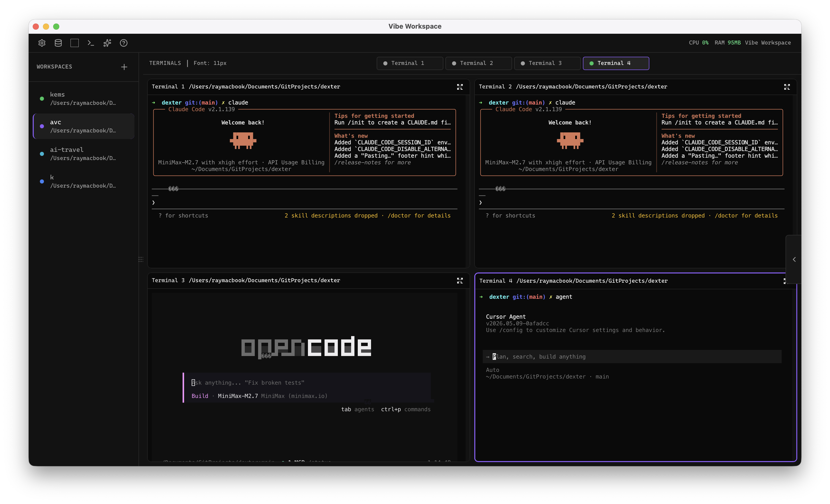Image resolution: width=830 pixels, height=504 pixels.
Task: Click the Terminal 3 pane title path
Action: (264, 280)
